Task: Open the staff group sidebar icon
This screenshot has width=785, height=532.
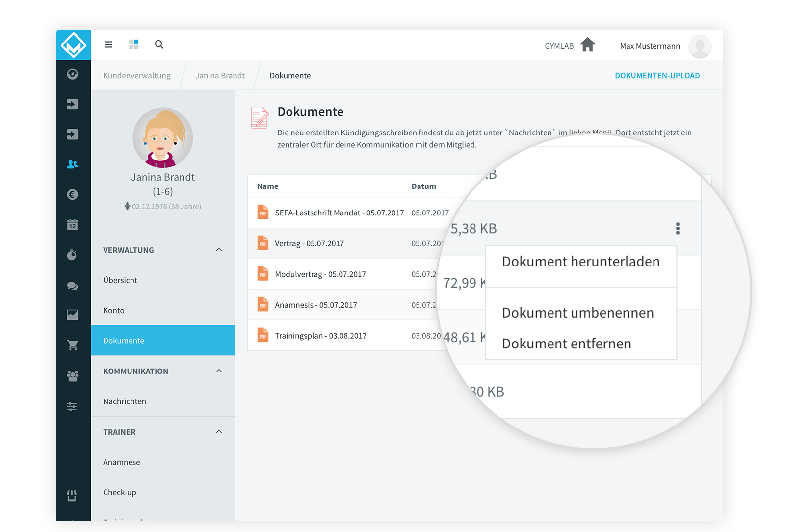Action: pos(73,376)
